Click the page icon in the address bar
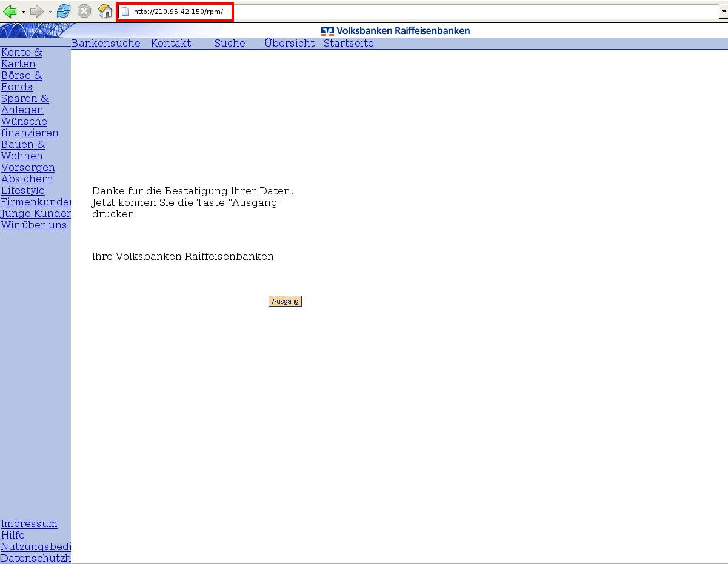 click(x=125, y=12)
